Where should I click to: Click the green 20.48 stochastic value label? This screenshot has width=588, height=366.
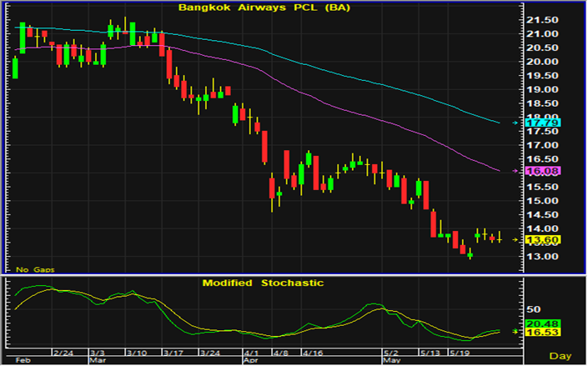click(x=543, y=323)
